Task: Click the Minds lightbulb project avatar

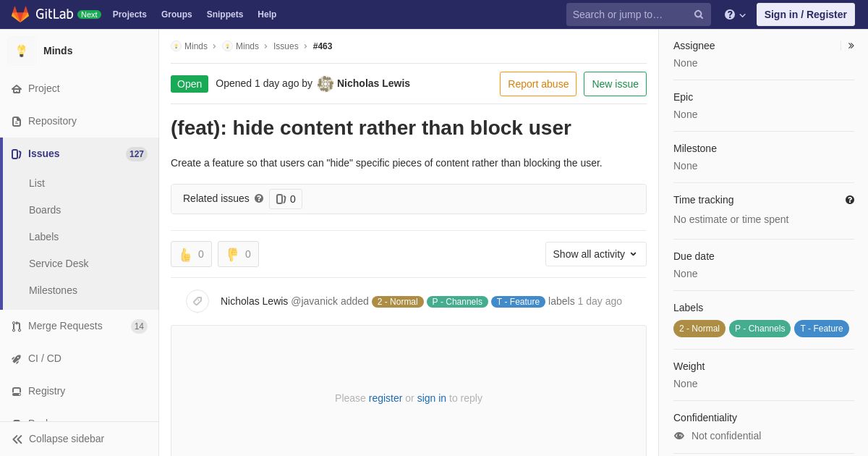Action: point(22,51)
